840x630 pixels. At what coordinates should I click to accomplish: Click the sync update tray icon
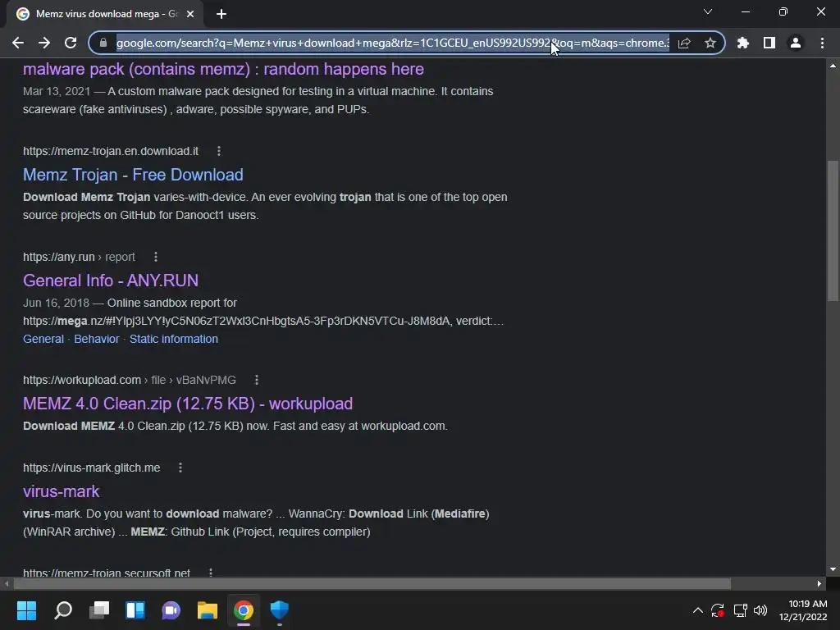point(718,610)
